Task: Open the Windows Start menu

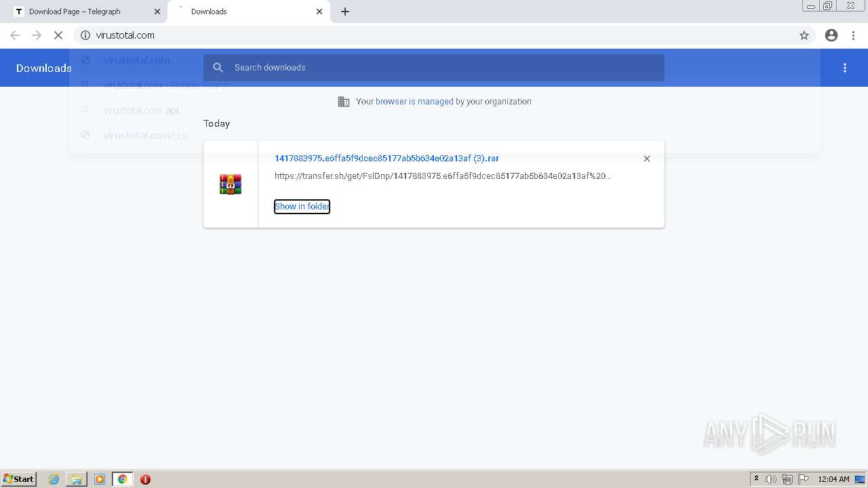Action: pos(19,479)
